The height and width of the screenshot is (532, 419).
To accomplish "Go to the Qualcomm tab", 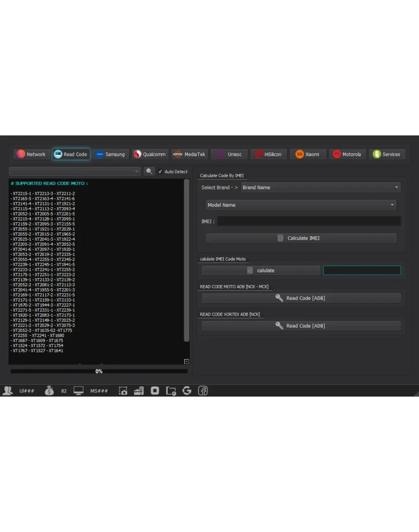I will coord(150,154).
